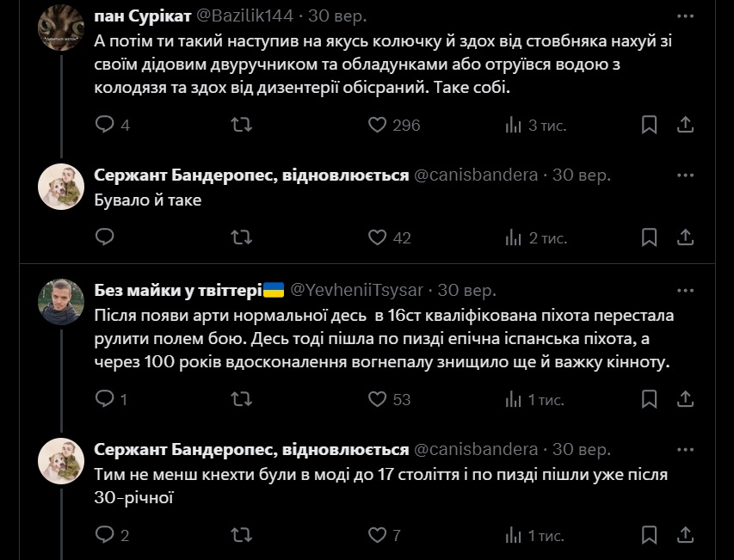The height and width of the screenshot is (560, 734).
Task: Reply to пан Сурікат's tweet
Action: click(x=104, y=125)
